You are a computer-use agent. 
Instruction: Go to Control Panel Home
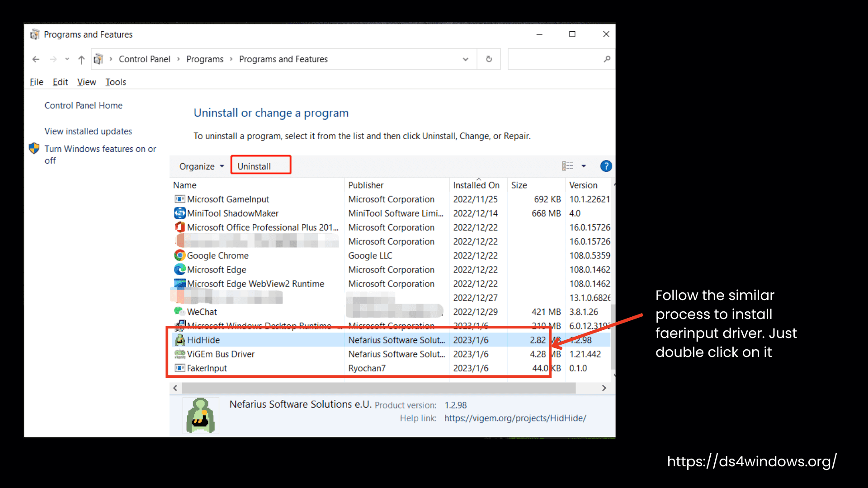coord(83,105)
